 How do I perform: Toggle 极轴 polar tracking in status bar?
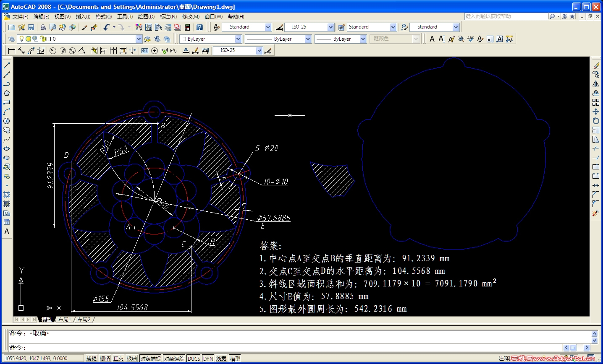pyautogui.click(x=132, y=359)
